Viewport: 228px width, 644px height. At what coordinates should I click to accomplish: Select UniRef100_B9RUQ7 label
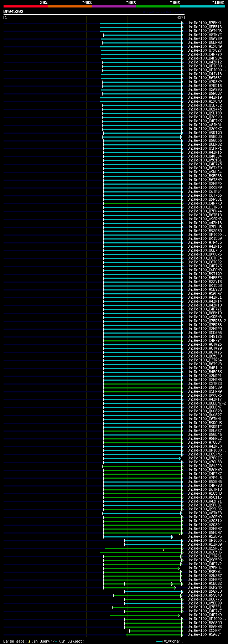click(204, 93)
